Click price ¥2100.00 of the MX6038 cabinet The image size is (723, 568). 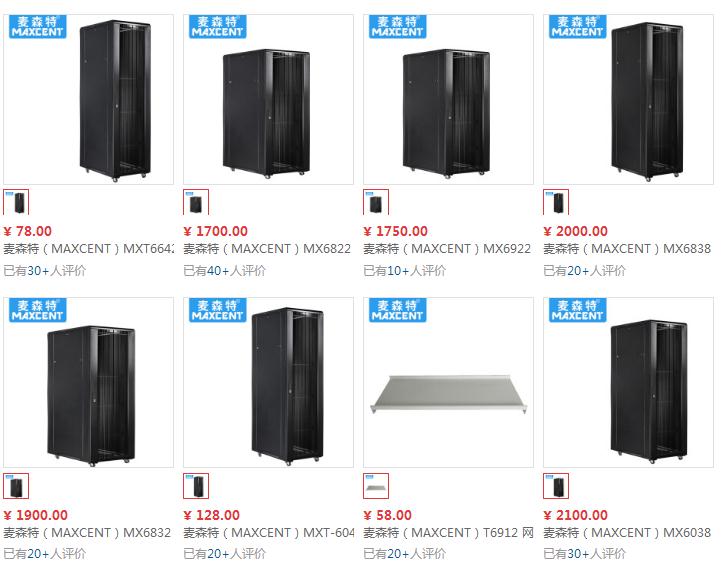coord(575,515)
